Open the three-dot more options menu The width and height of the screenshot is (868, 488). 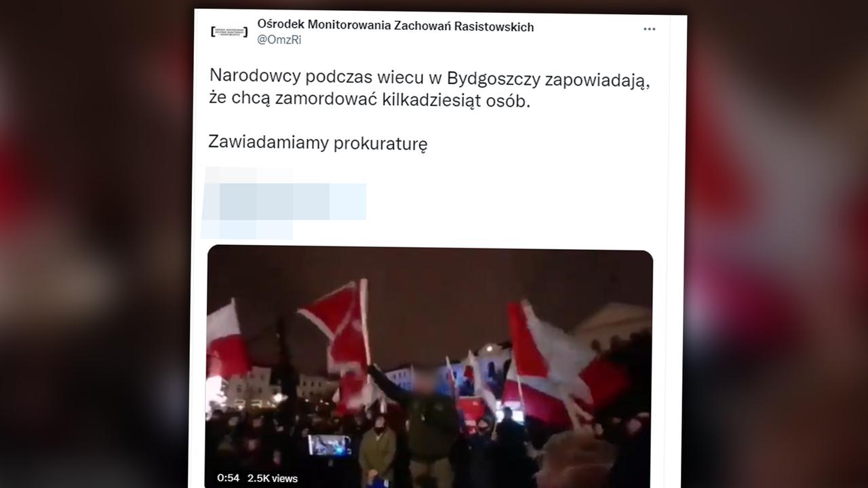[x=649, y=29]
